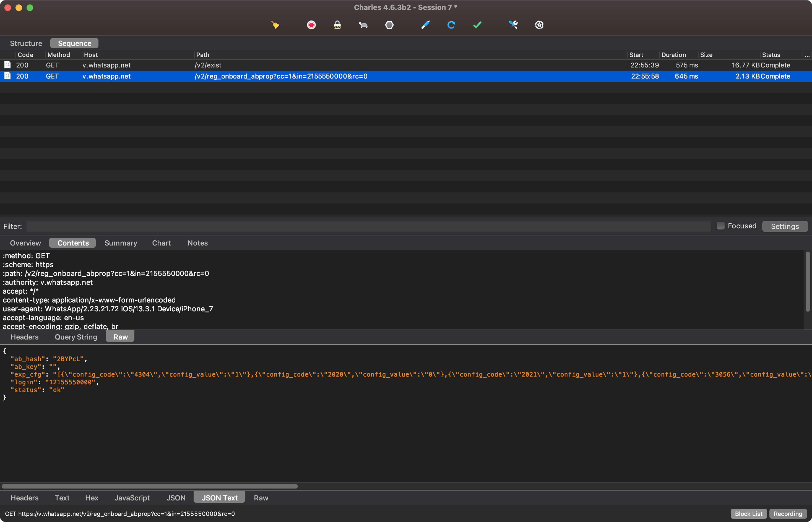Show response JSON tab
This screenshot has height=522, width=812.
pos(176,498)
